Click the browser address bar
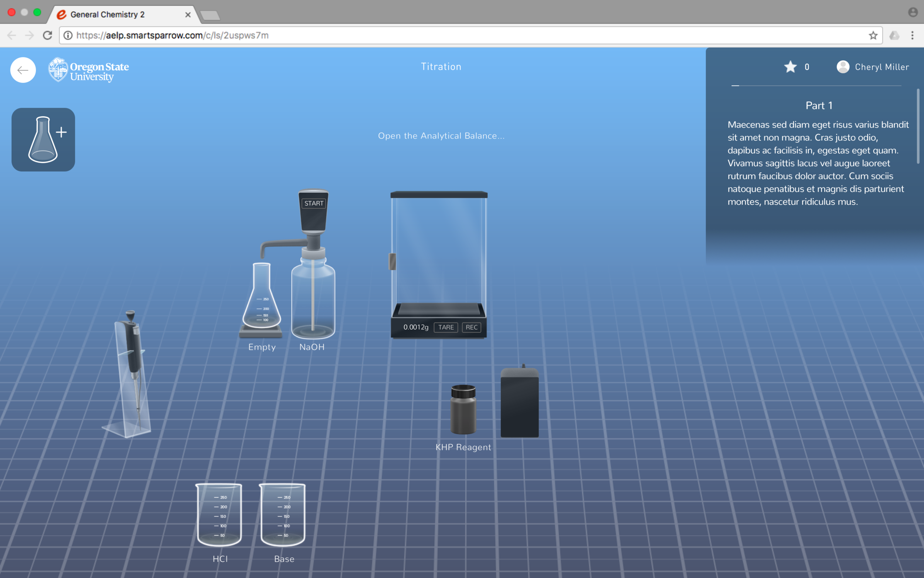Screen dimensions: 924x578 pos(458,36)
